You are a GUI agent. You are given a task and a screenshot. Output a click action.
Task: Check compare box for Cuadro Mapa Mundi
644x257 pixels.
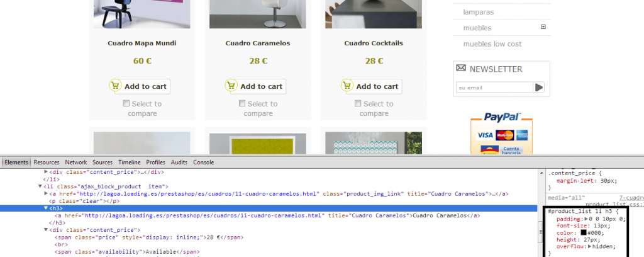pyautogui.click(x=126, y=103)
